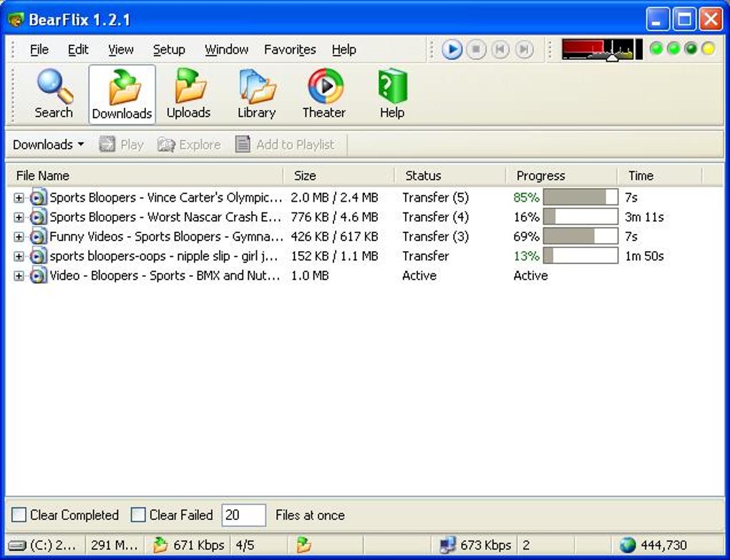Enable Clear Failed checkbox
730x560 pixels.
138,515
